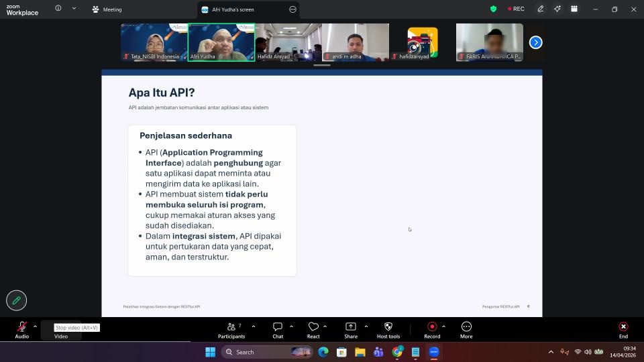Image resolution: width=644 pixels, height=362 pixels.
Task: Open the View layout icon
Action: pyautogui.click(x=574, y=9)
